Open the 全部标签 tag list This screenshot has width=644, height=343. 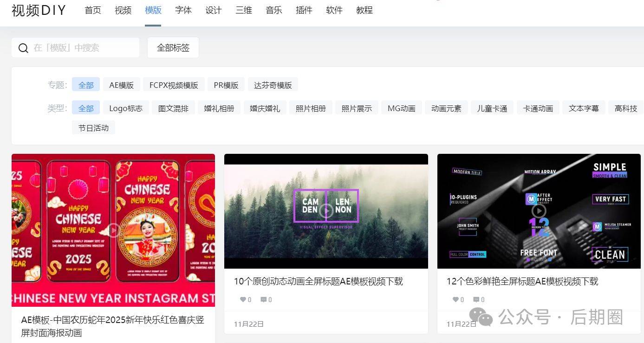pyautogui.click(x=173, y=47)
